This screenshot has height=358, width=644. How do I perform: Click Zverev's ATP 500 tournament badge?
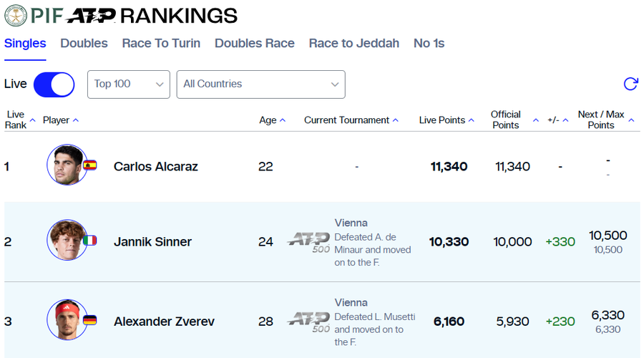(308, 322)
